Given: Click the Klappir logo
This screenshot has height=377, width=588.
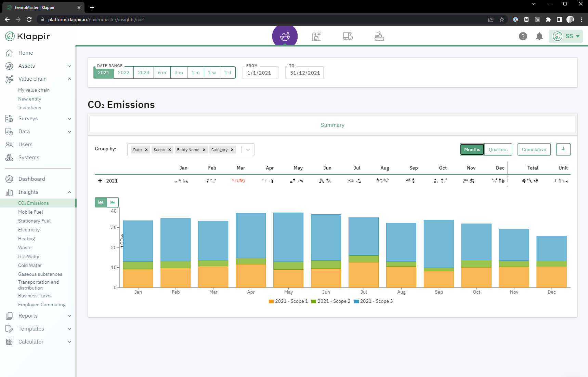Looking at the screenshot, I should tap(28, 36).
